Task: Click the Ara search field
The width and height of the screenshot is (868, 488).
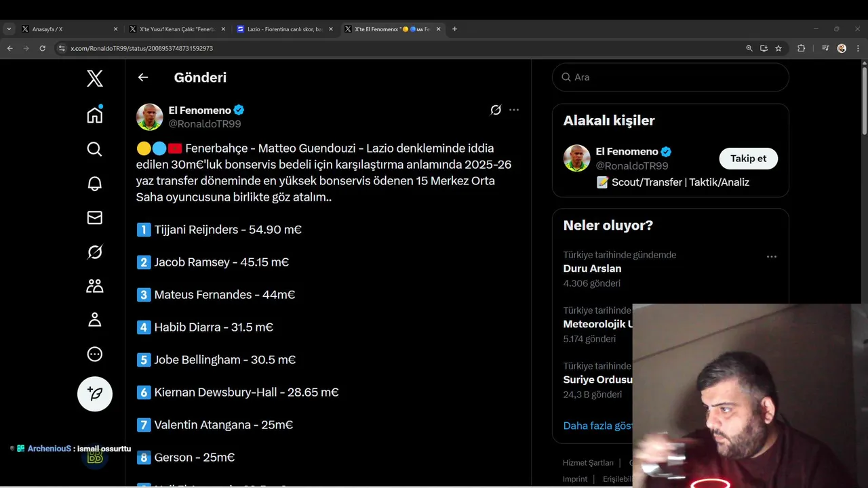Action: click(x=670, y=77)
